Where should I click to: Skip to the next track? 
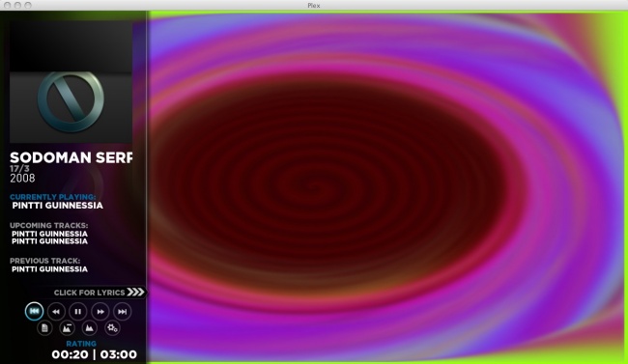click(122, 312)
